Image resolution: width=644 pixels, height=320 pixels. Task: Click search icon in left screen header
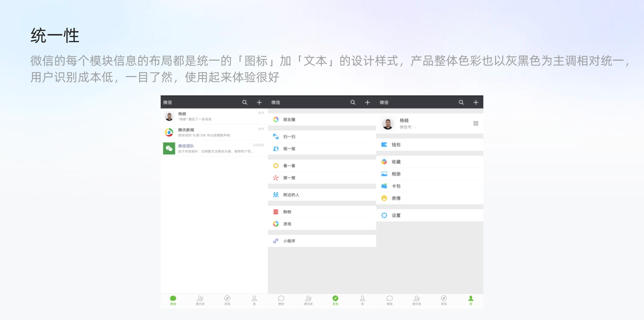[245, 102]
